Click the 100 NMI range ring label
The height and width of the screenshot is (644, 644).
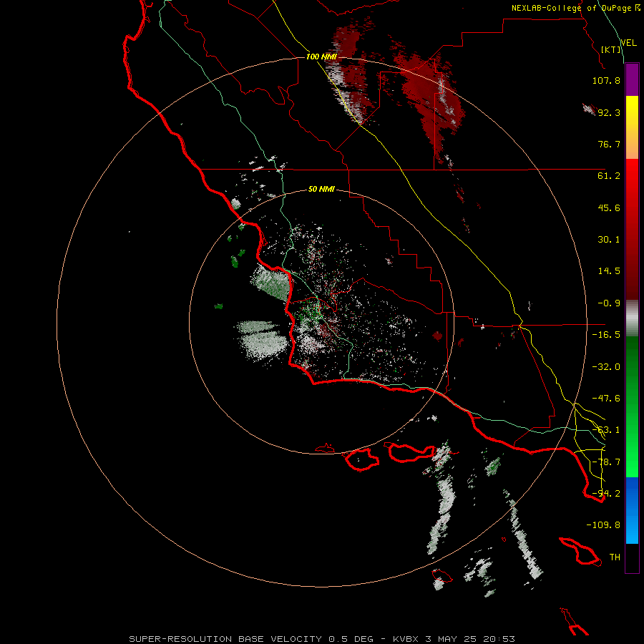[321, 57]
